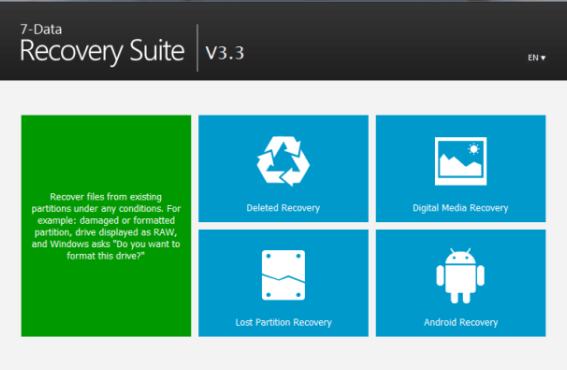Select the Lost Partition Recovery label
Viewport: 567px width, 370px height.
pos(283,322)
